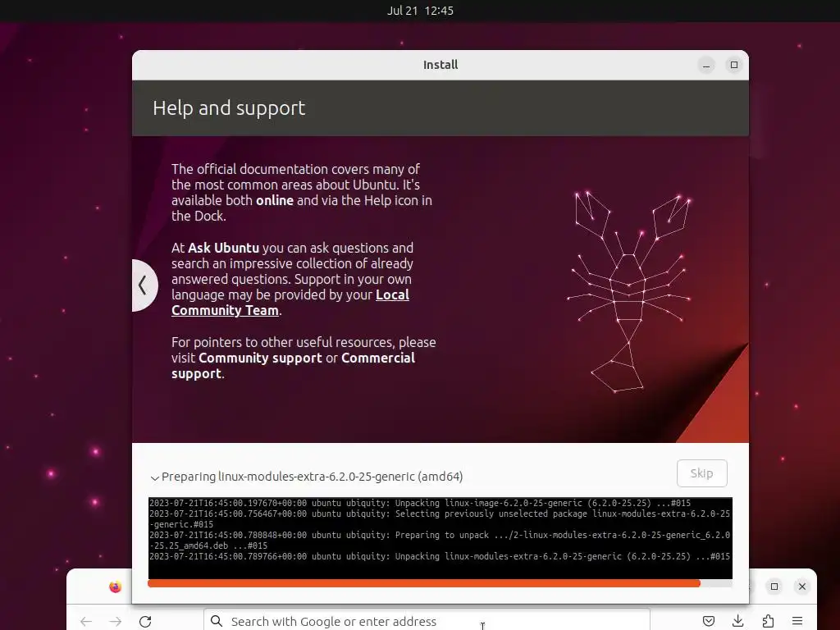
Task: Go to previous installer slide arrow
Action: click(144, 285)
